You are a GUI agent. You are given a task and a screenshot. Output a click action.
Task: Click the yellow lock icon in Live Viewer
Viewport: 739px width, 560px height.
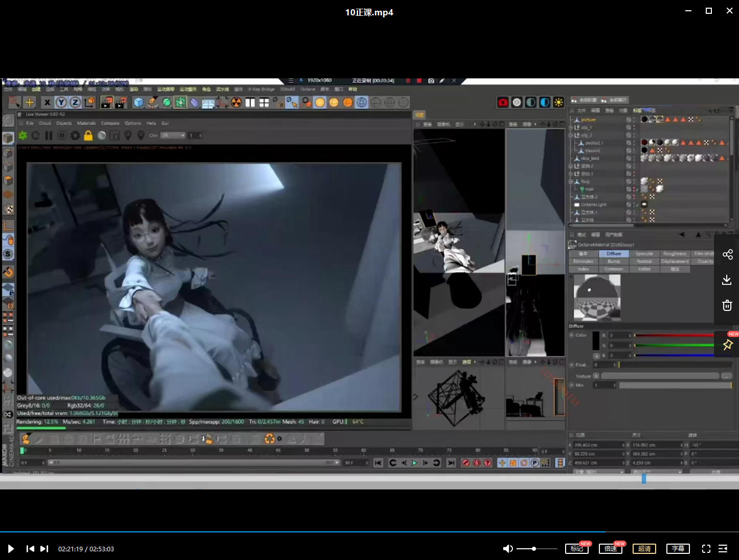pyautogui.click(x=88, y=136)
